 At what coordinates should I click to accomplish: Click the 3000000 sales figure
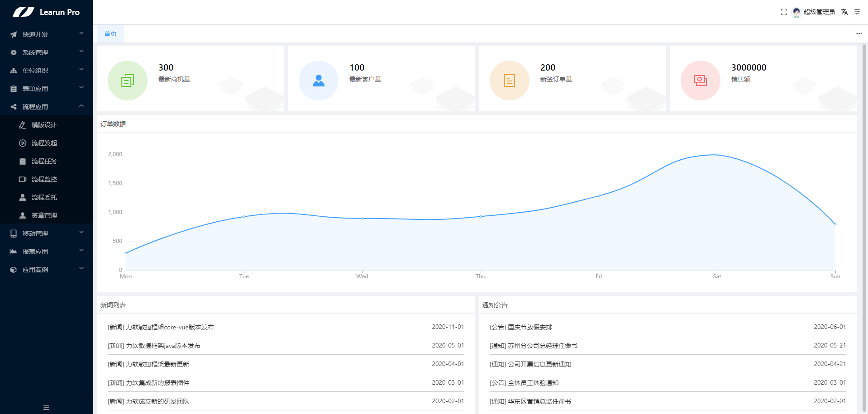(x=749, y=67)
